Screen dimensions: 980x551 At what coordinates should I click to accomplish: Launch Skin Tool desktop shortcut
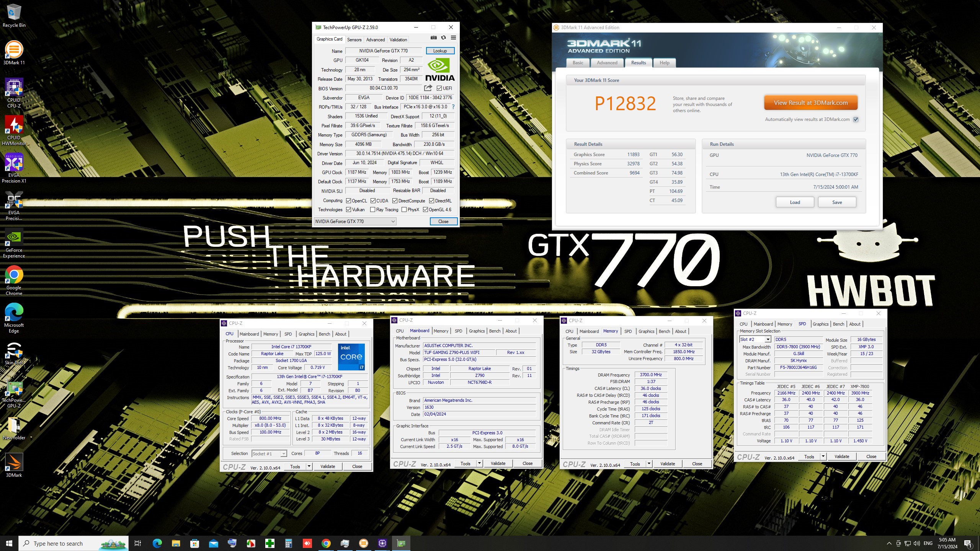tap(14, 353)
